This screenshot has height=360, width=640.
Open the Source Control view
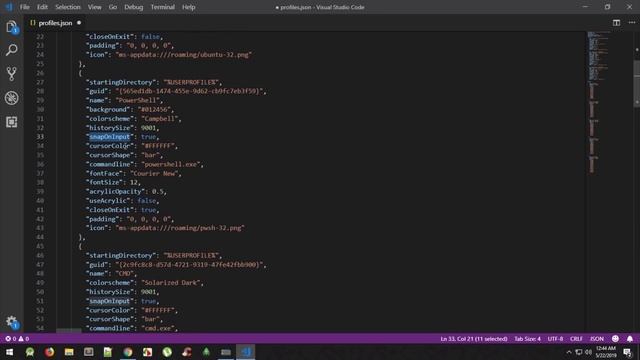[x=11, y=74]
